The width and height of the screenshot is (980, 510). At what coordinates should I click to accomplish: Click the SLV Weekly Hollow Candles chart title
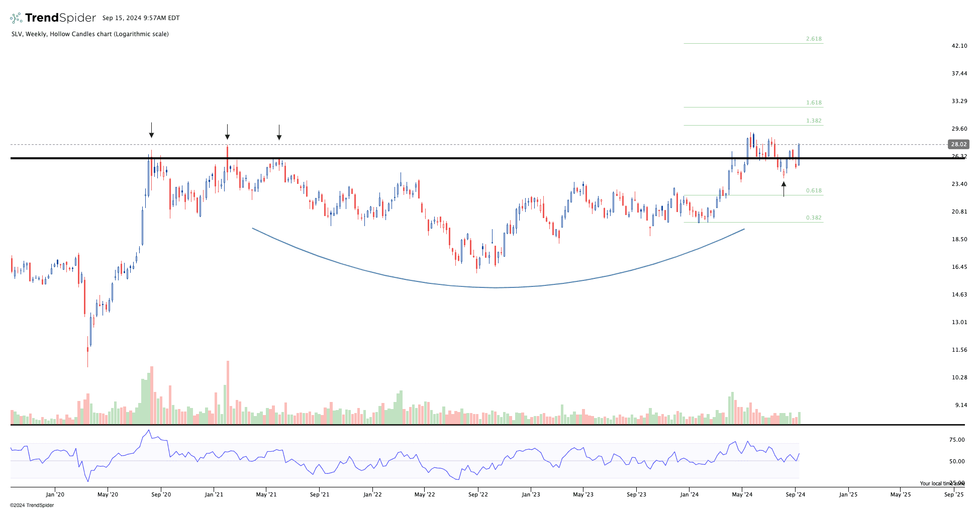point(90,34)
